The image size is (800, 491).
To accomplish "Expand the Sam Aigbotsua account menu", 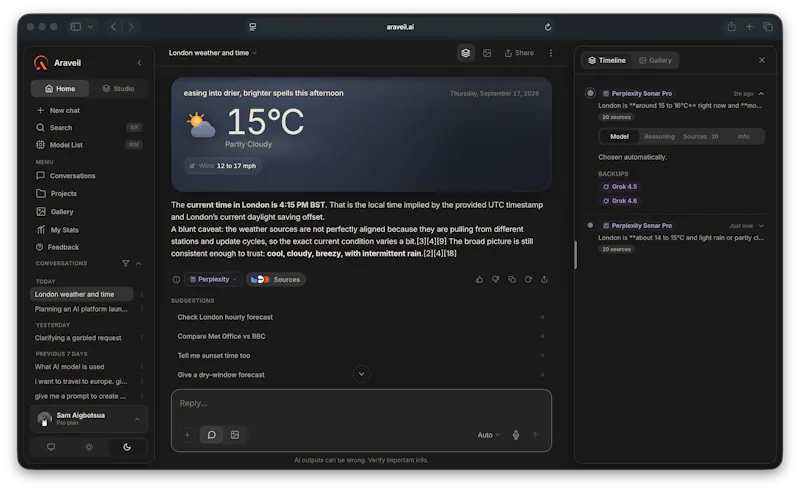I will coord(89,419).
